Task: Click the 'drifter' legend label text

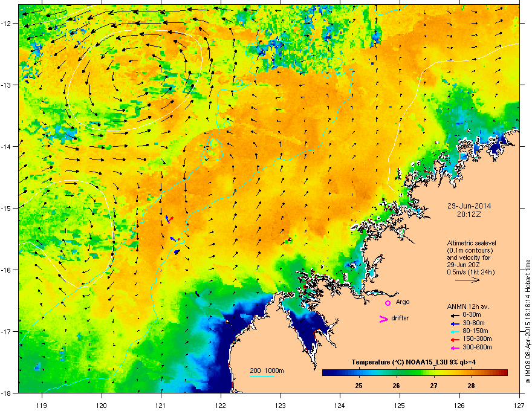Action: point(400,318)
